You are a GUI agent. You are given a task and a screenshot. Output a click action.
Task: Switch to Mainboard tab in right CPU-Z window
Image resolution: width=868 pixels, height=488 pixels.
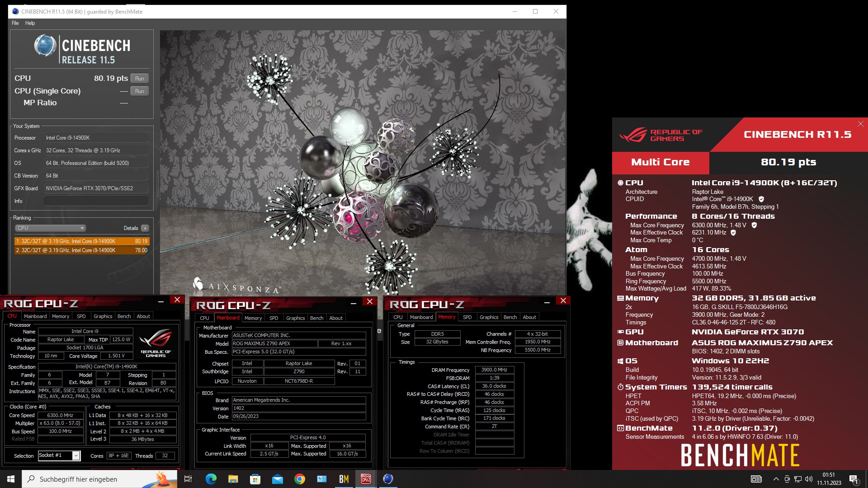(421, 317)
